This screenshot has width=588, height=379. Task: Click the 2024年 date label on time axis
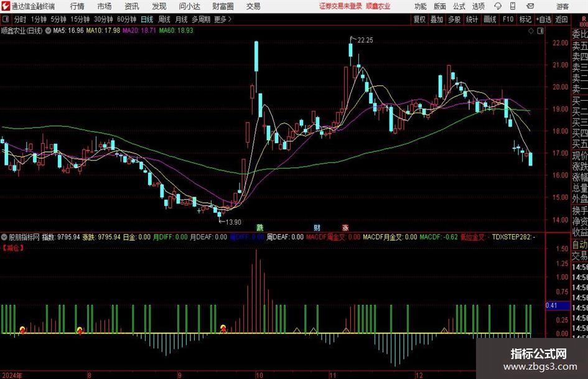[12, 375]
